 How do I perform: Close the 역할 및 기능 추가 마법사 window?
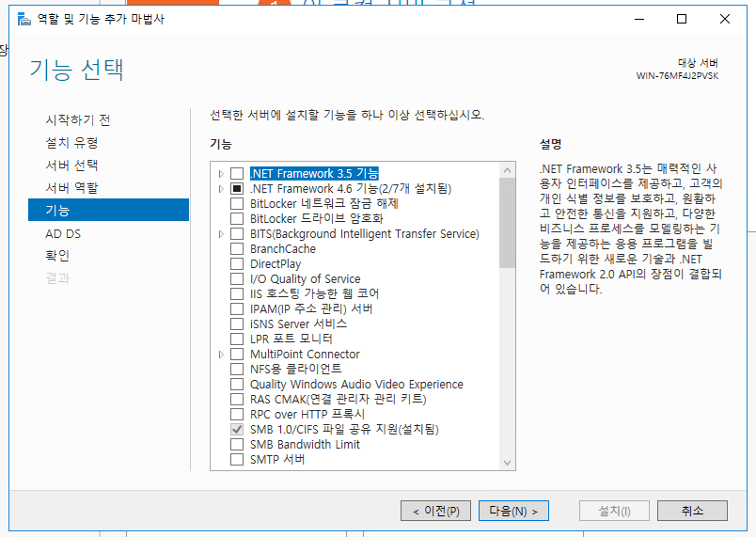pos(725,20)
